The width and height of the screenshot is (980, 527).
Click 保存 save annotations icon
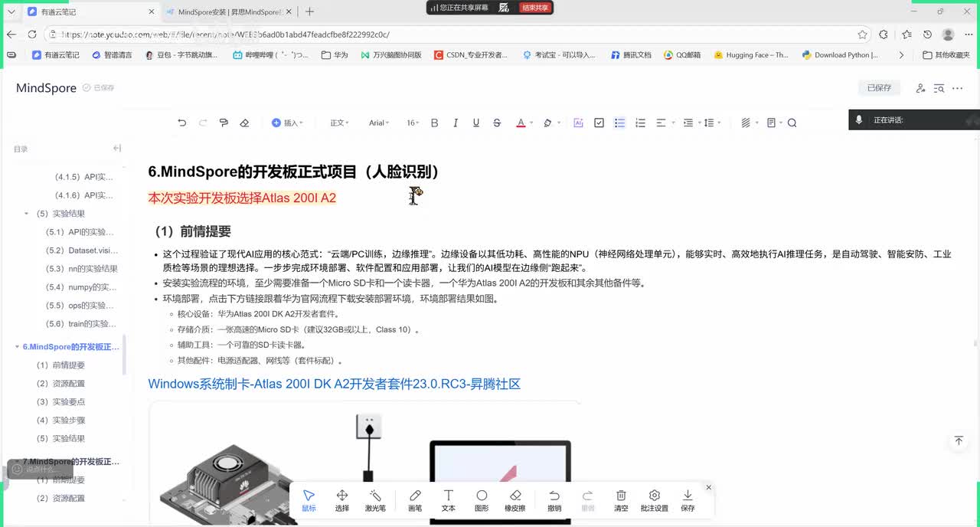pyautogui.click(x=688, y=500)
